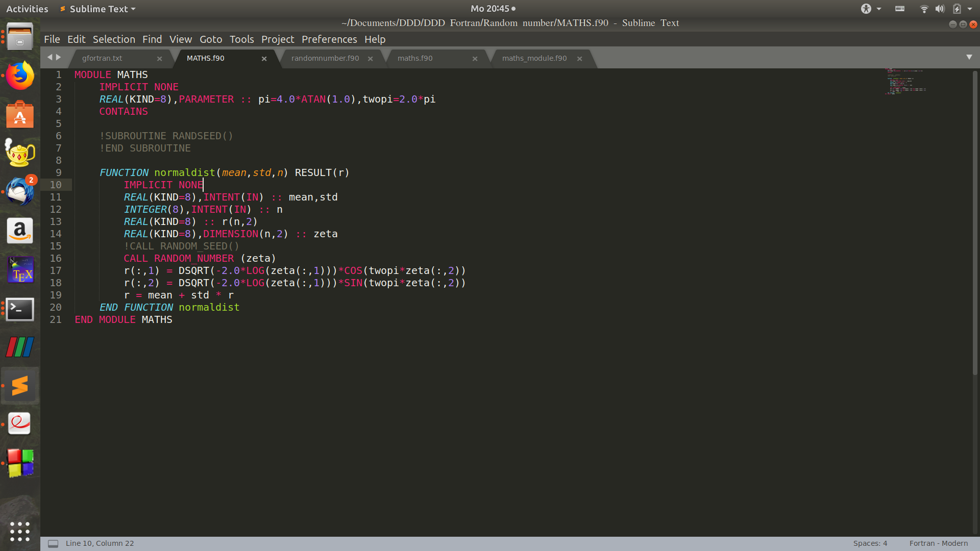Open the Terminal from the dock
This screenshot has height=551, width=980.
20,309
